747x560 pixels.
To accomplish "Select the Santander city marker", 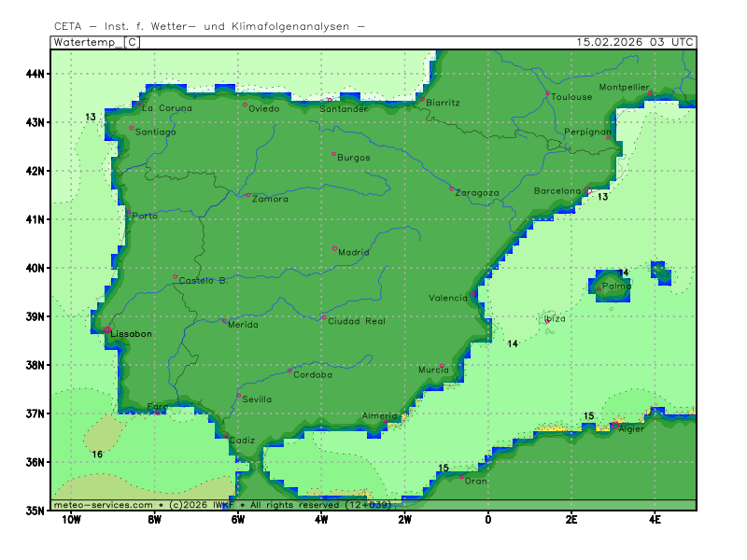I will pyautogui.click(x=330, y=100).
